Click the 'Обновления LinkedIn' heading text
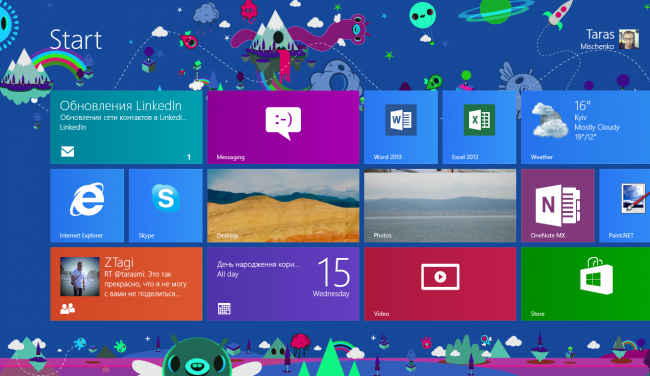650x376 pixels. (x=121, y=106)
